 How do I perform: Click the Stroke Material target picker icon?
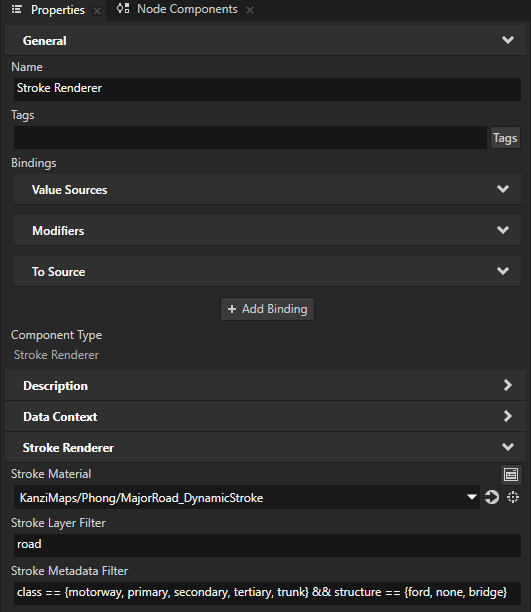(513, 497)
